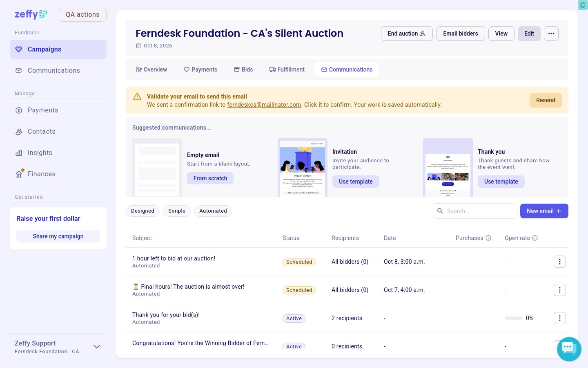Viewport: 588px width, 368px height.
Task: Open the Empty email thumbnail
Action: (157, 168)
